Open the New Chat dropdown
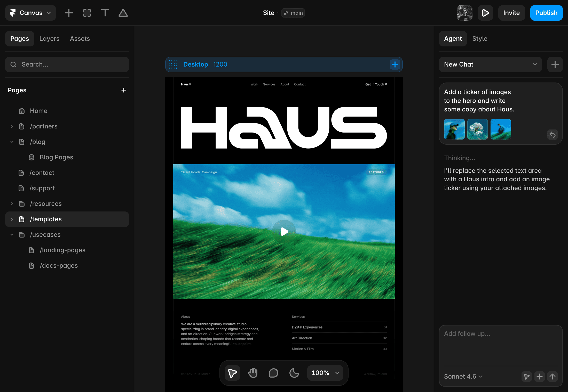 pyautogui.click(x=491, y=64)
